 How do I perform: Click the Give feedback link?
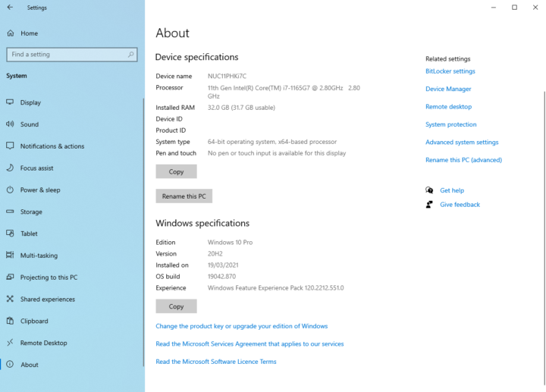click(460, 205)
